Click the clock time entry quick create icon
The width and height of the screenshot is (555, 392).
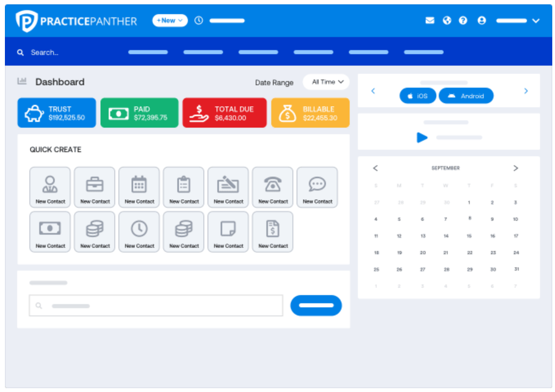[x=139, y=232]
